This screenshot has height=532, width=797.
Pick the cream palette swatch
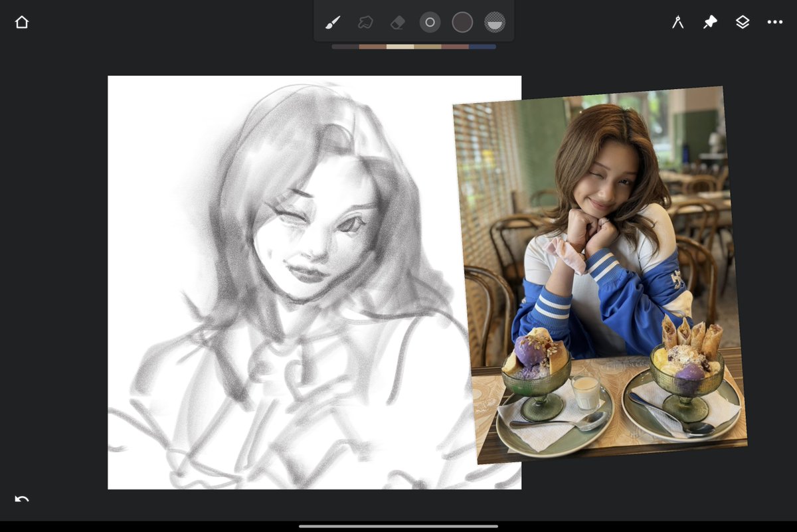click(400, 46)
